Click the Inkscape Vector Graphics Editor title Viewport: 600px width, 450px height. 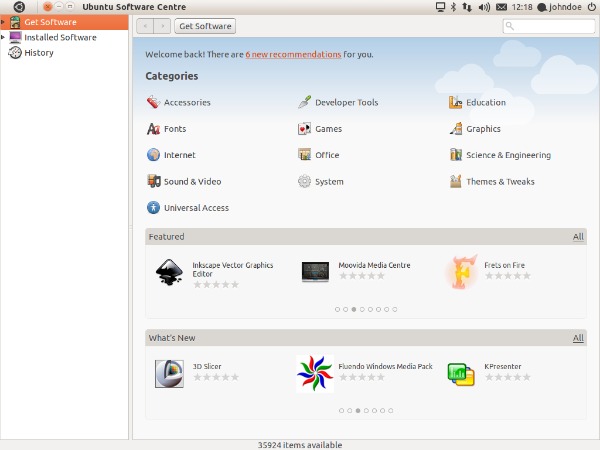(233, 269)
